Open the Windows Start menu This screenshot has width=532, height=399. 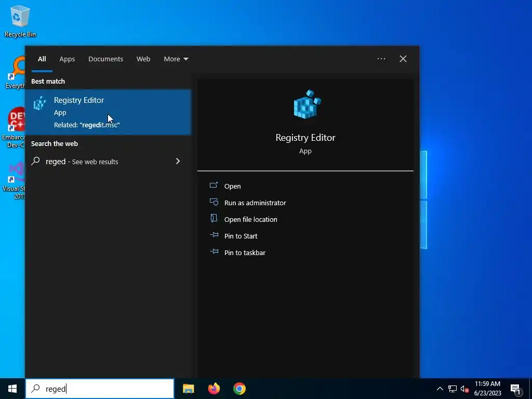12,389
